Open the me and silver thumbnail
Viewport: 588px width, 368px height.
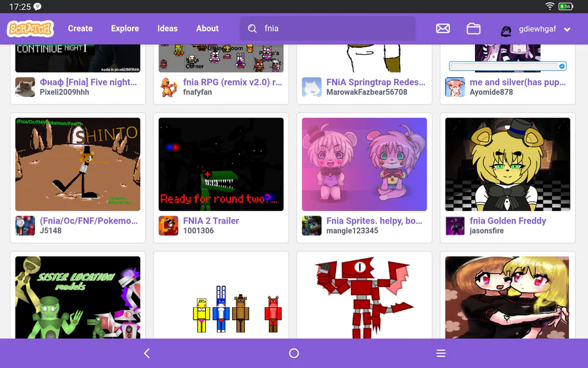508,58
